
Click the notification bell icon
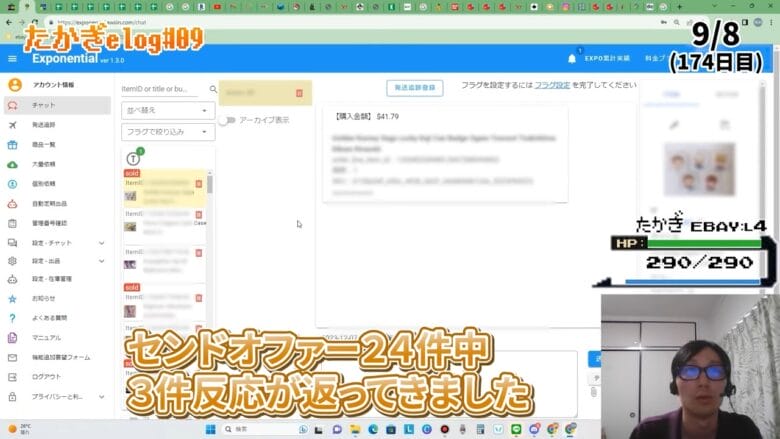click(572, 59)
